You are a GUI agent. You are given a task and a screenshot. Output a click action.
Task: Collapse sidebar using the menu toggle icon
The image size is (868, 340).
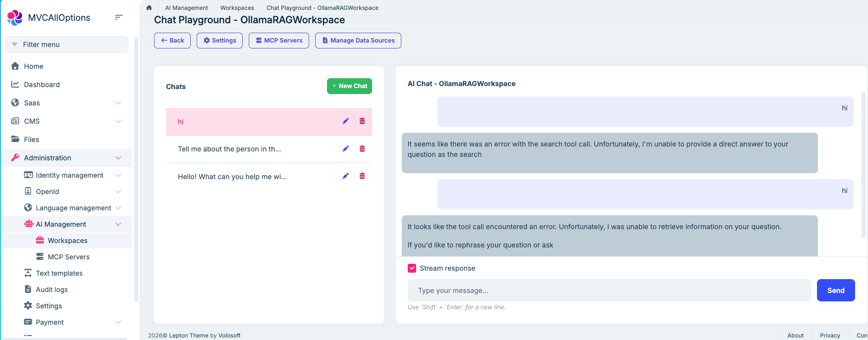click(x=118, y=17)
